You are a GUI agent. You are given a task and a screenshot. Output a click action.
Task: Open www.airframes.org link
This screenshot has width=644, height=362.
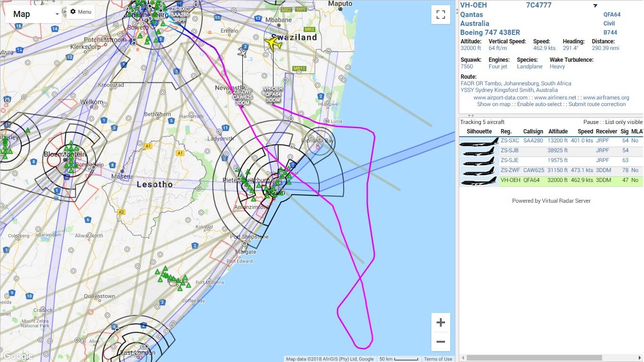tap(606, 98)
